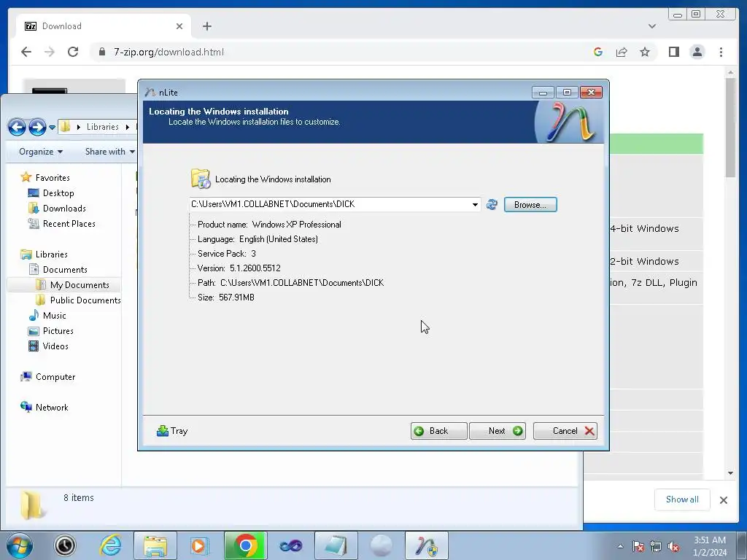Select the Language English (United States) line
Viewport: 747px width, 560px height.
(258, 239)
